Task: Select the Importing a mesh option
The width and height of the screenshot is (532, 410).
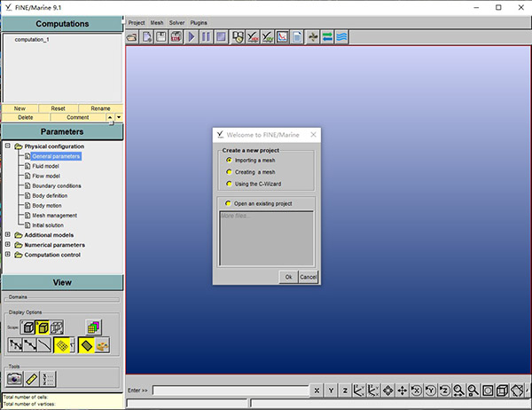Action: click(x=229, y=160)
